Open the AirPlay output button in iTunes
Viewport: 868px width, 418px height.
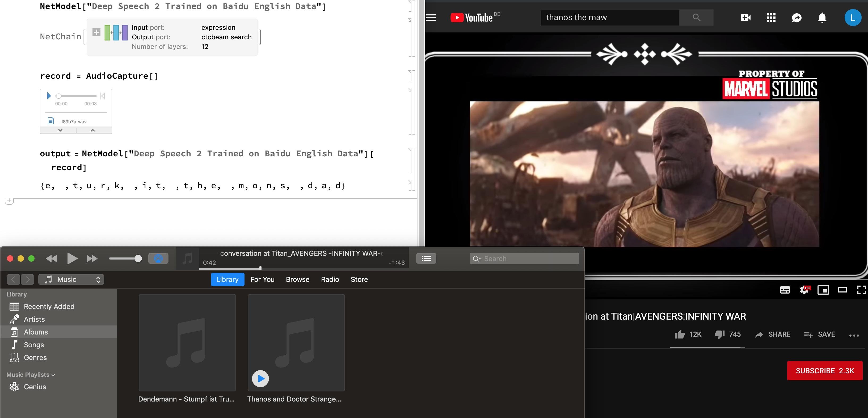pyautogui.click(x=158, y=258)
